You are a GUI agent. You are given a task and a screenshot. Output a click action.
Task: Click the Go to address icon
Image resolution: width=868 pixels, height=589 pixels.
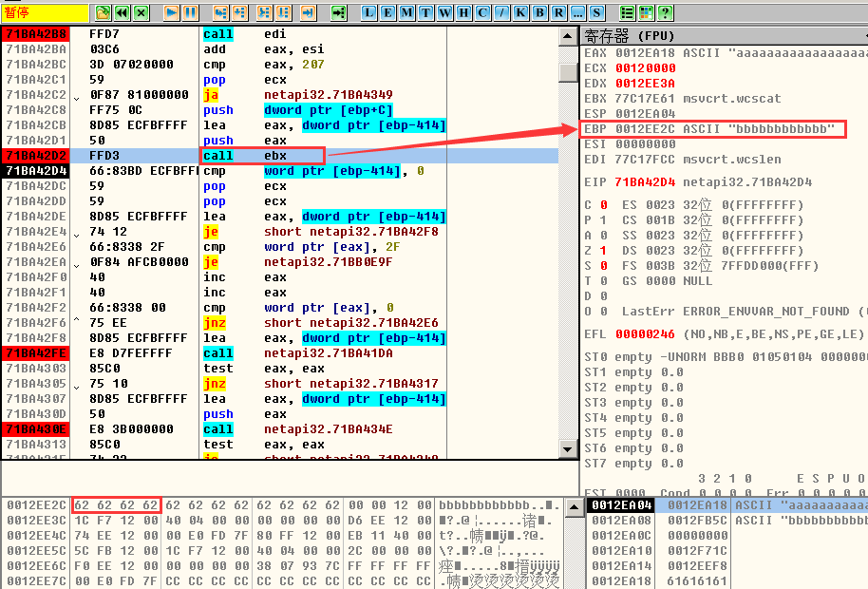tap(338, 13)
